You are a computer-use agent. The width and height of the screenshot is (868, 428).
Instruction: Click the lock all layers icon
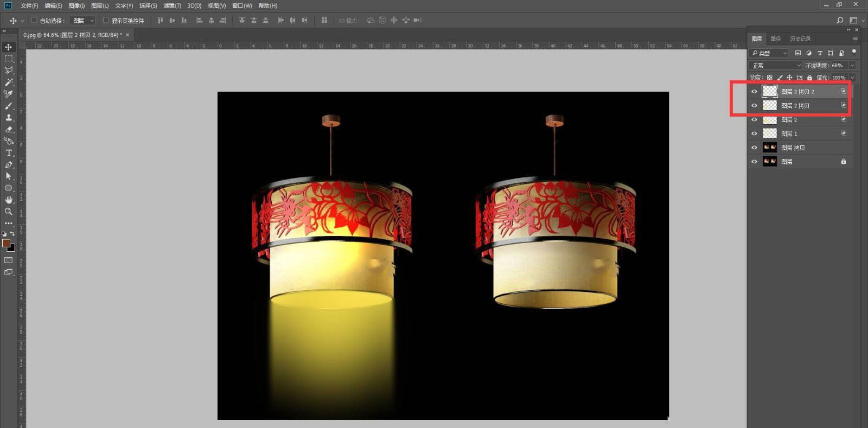(x=809, y=78)
